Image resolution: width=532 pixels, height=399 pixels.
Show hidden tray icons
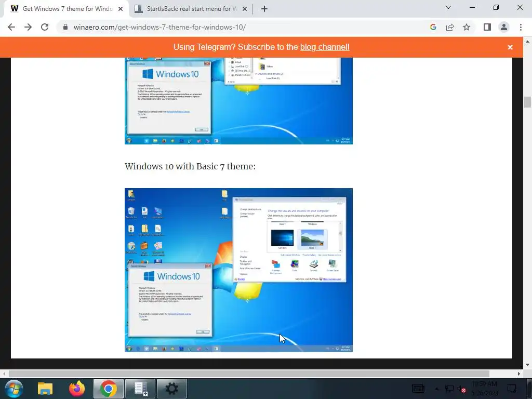click(436, 389)
